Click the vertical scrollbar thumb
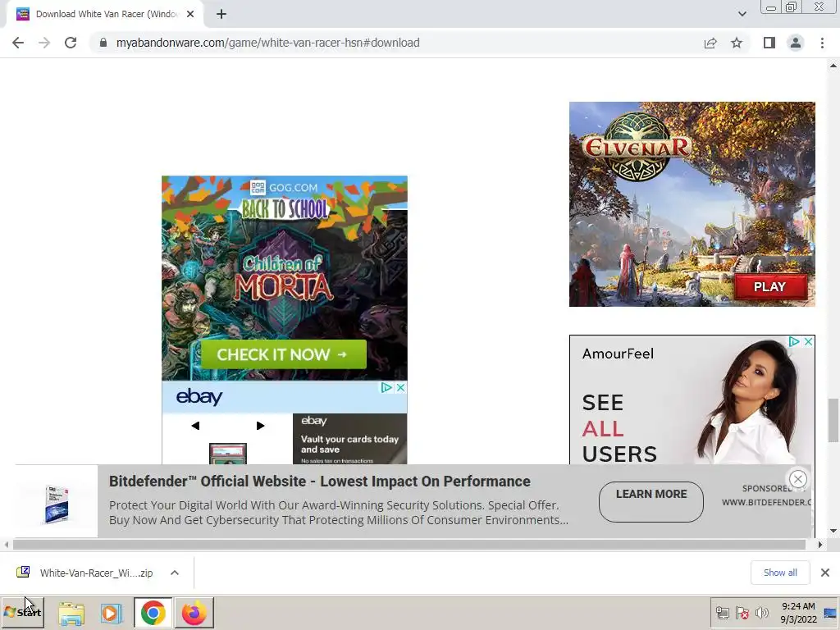840x630 pixels. tap(833, 420)
